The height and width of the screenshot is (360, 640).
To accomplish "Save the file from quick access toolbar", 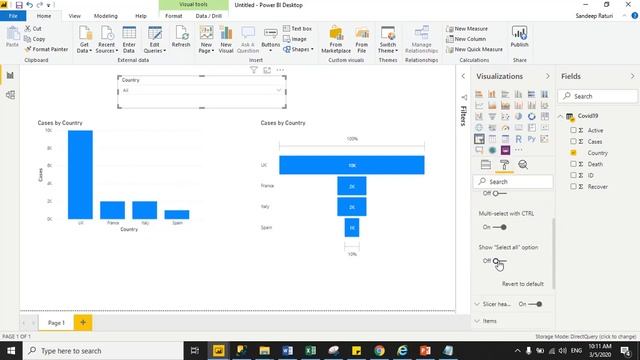I will pyautogui.click(x=19, y=5).
